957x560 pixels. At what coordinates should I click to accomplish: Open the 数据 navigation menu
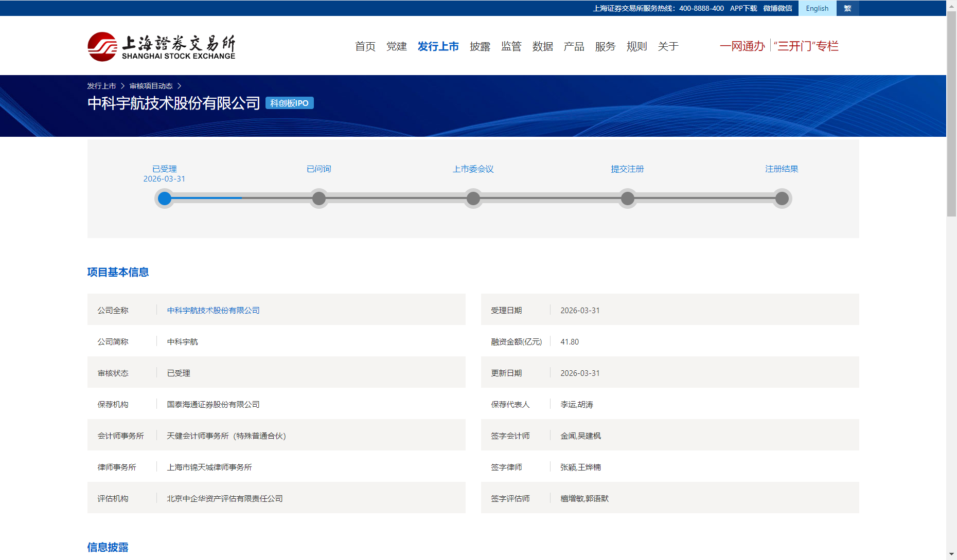tap(542, 47)
